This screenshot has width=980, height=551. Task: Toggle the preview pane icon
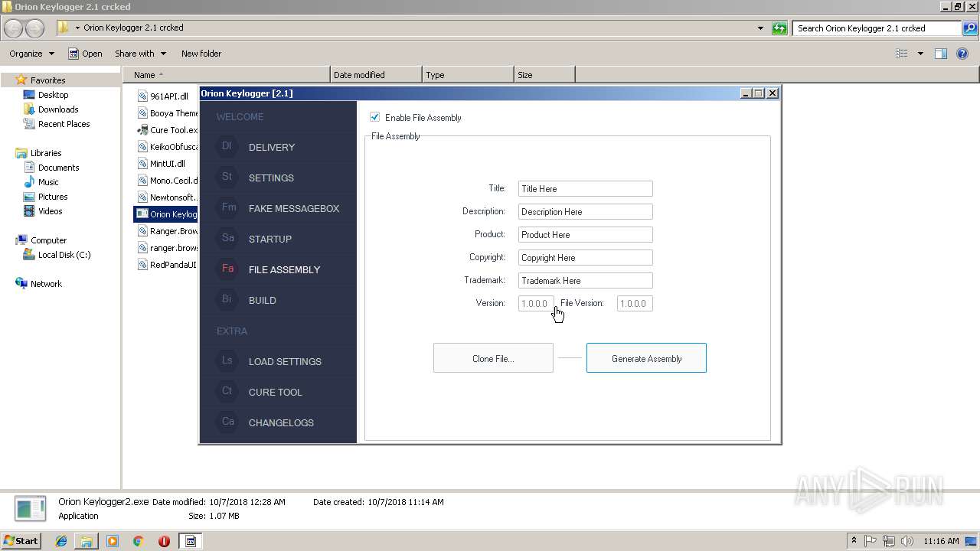[x=941, y=54]
